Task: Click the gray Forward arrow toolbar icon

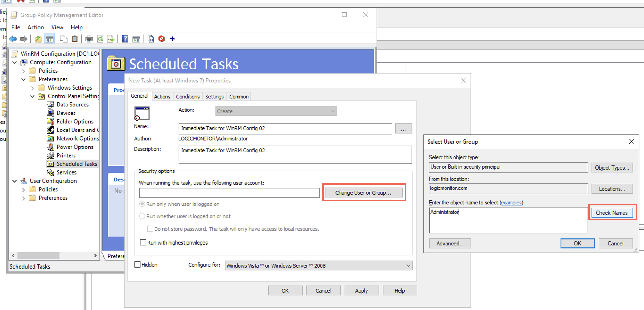Action: tap(24, 39)
